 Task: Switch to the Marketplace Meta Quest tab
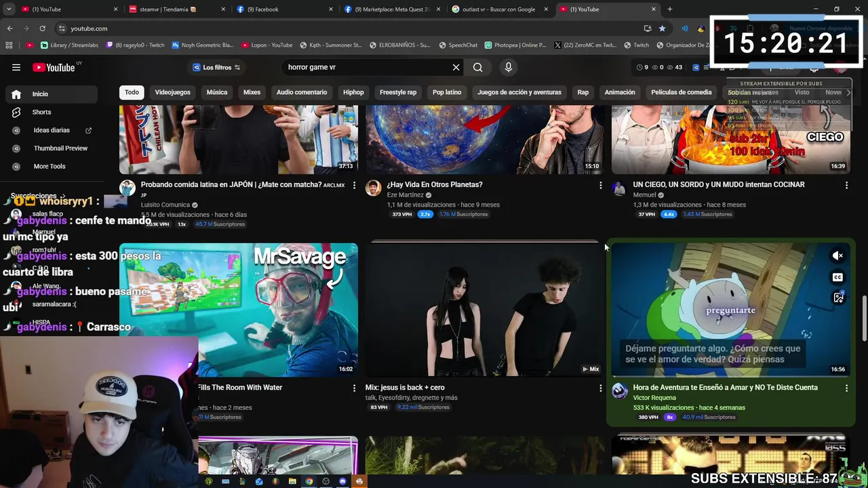pyautogui.click(x=391, y=9)
